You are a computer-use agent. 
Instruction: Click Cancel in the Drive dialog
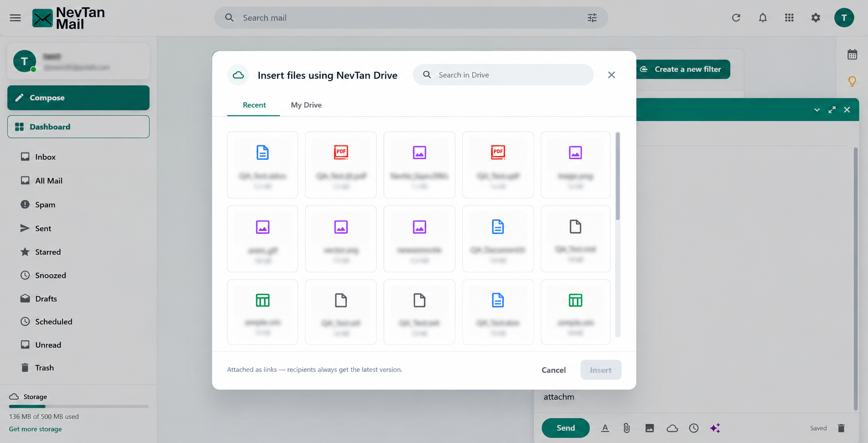553,370
